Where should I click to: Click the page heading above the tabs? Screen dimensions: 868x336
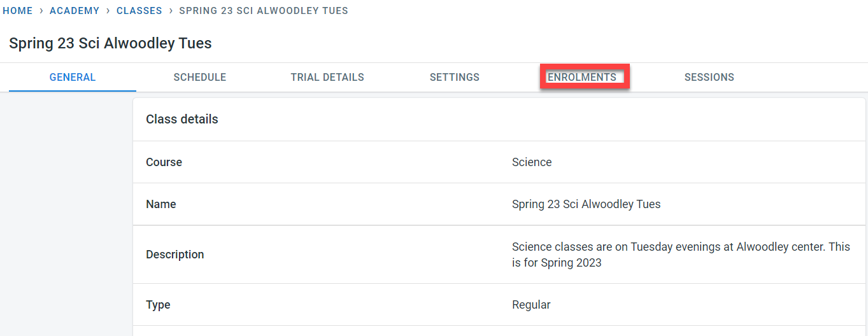(110, 43)
